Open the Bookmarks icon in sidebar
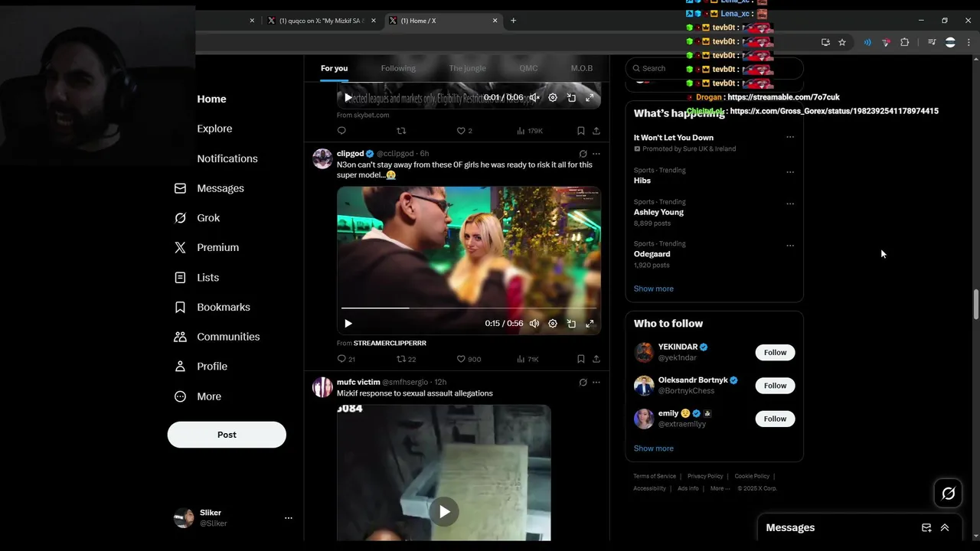Viewport: 980px width, 551px height. point(180,307)
